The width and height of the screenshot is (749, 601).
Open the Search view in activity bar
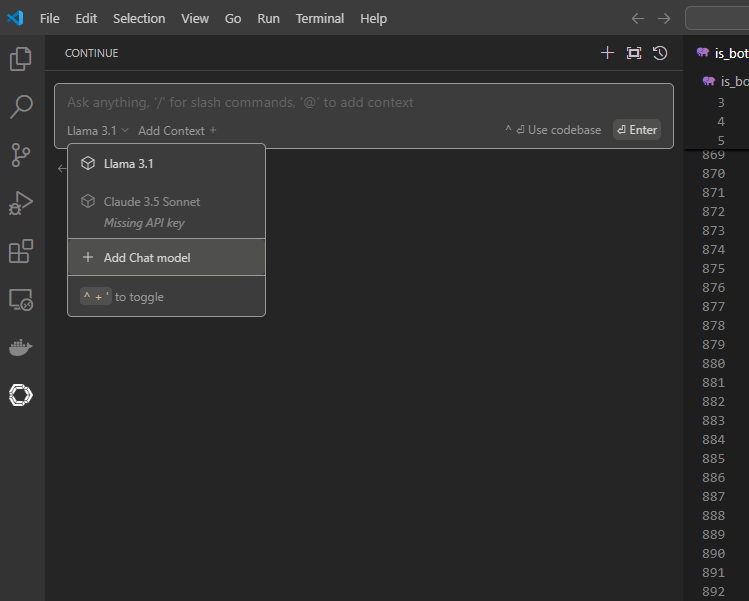pos(21,107)
